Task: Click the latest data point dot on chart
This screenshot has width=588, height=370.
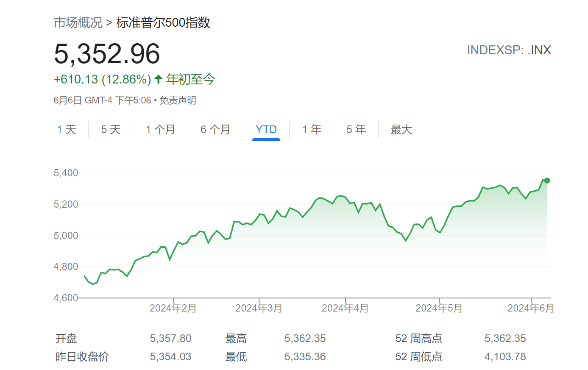Action: [x=547, y=180]
